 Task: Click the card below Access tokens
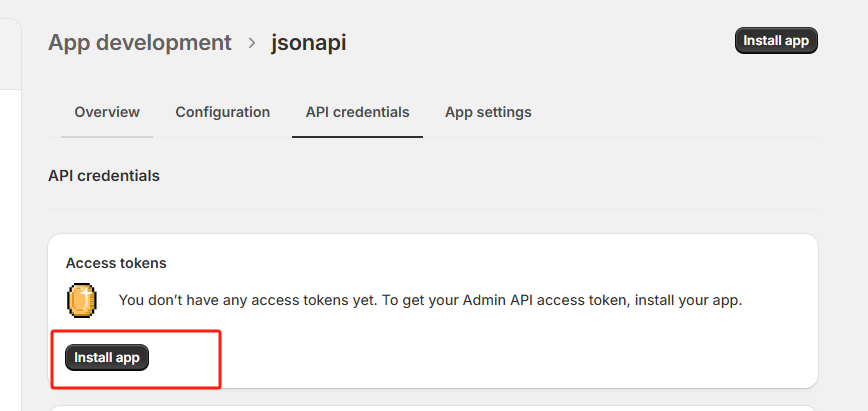433,407
